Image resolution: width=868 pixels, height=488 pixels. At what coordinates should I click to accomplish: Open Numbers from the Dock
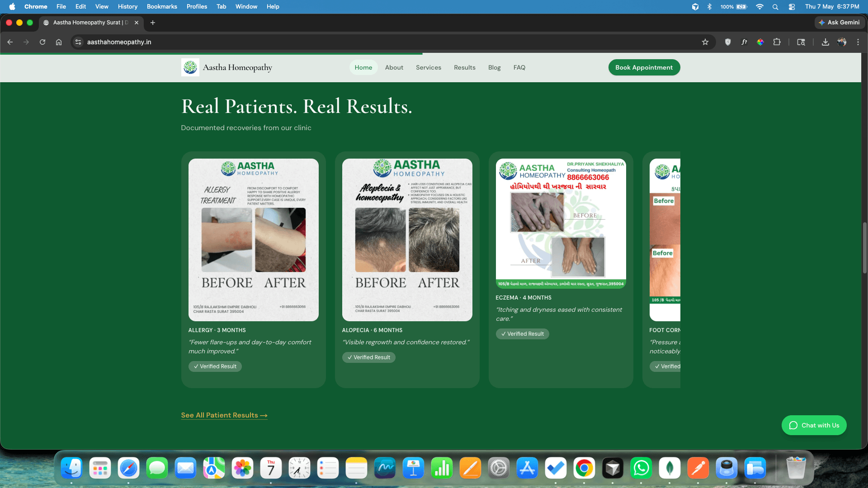tap(442, 468)
